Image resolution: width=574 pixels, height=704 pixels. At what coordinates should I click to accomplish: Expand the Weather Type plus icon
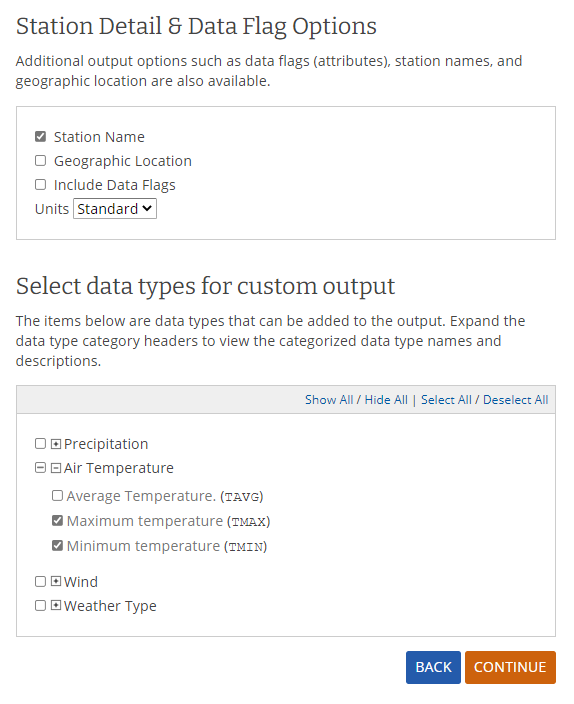[x=56, y=606]
